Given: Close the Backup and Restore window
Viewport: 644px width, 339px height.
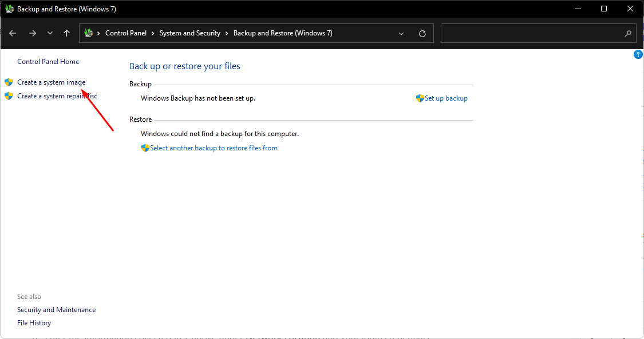Looking at the screenshot, I should point(630,9).
